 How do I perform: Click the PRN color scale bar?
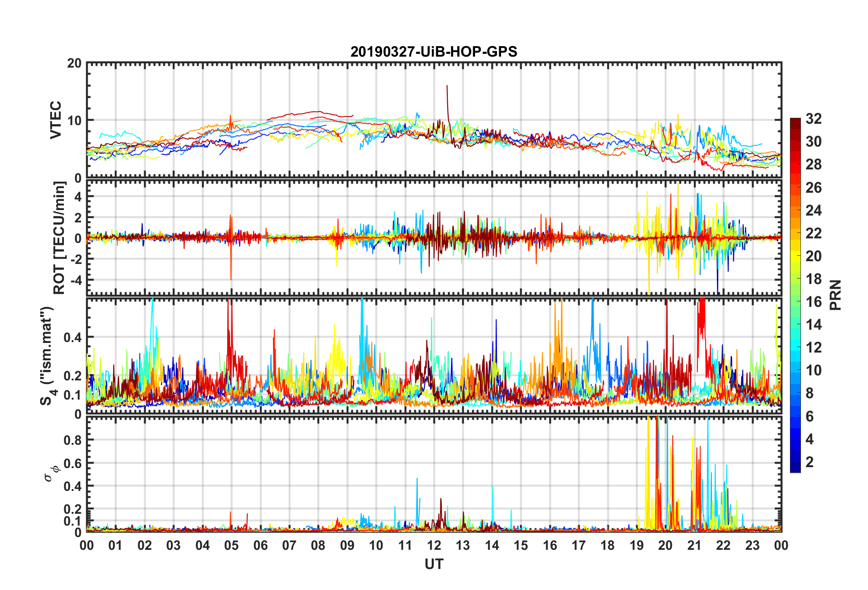coord(795,295)
